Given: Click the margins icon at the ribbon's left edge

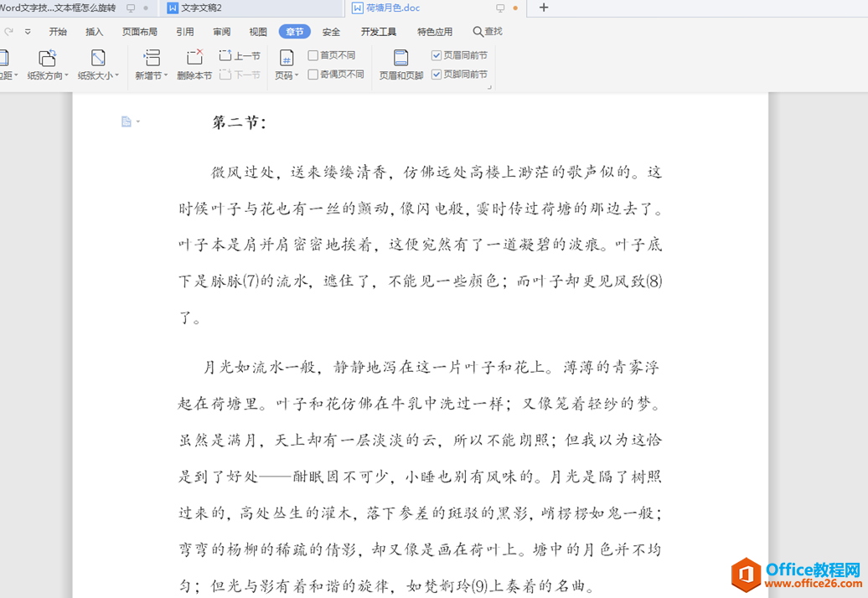Looking at the screenshot, I should 4,58.
